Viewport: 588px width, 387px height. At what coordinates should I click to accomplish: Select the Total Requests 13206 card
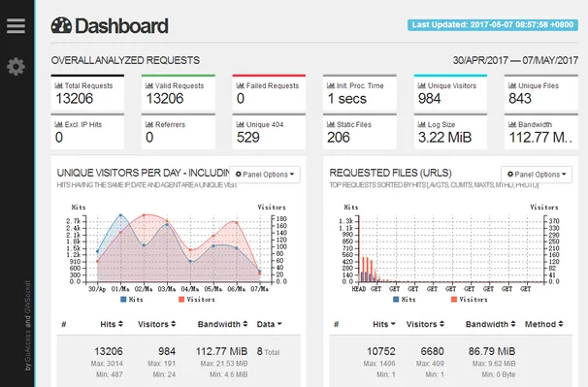[87, 92]
